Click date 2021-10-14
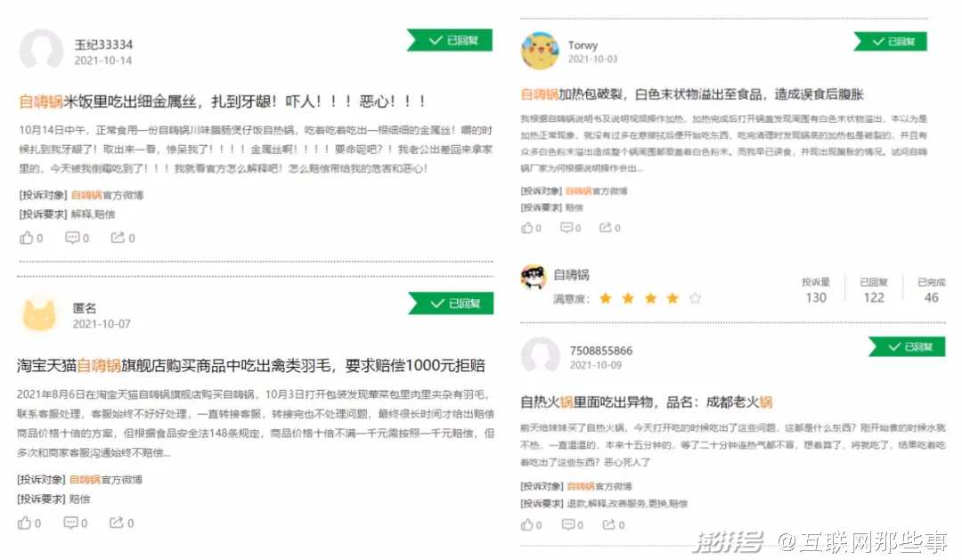Viewport: 962px width, 560px height. pyautogui.click(x=103, y=61)
